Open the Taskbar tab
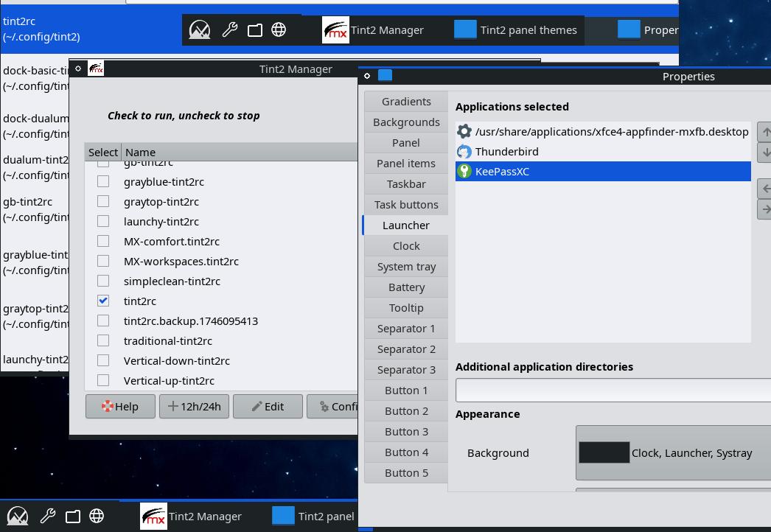The width and height of the screenshot is (771, 532). tap(406, 184)
